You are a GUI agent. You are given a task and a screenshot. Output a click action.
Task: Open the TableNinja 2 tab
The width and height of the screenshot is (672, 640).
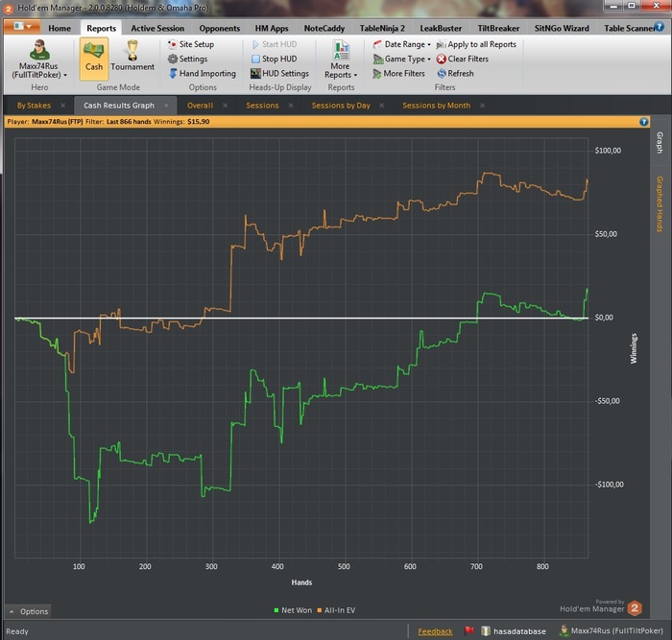382,28
